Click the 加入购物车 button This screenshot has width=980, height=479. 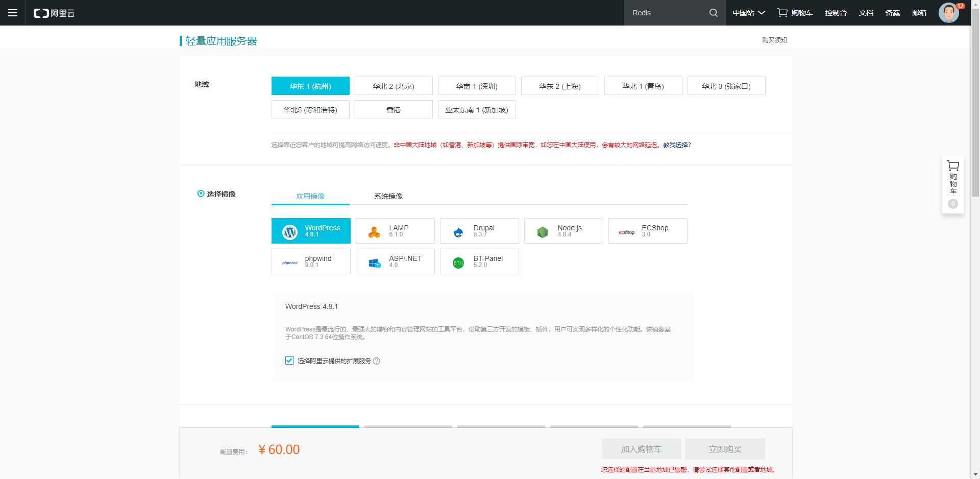point(642,449)
